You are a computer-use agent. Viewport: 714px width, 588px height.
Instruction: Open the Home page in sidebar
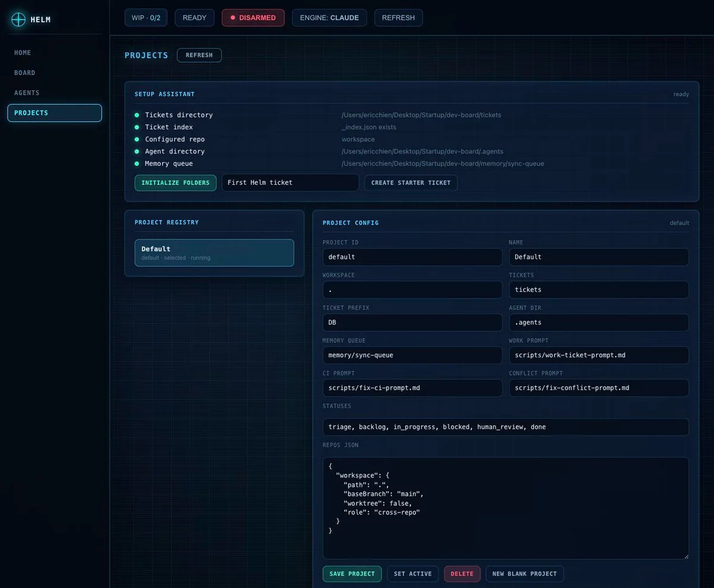(55, 53)
